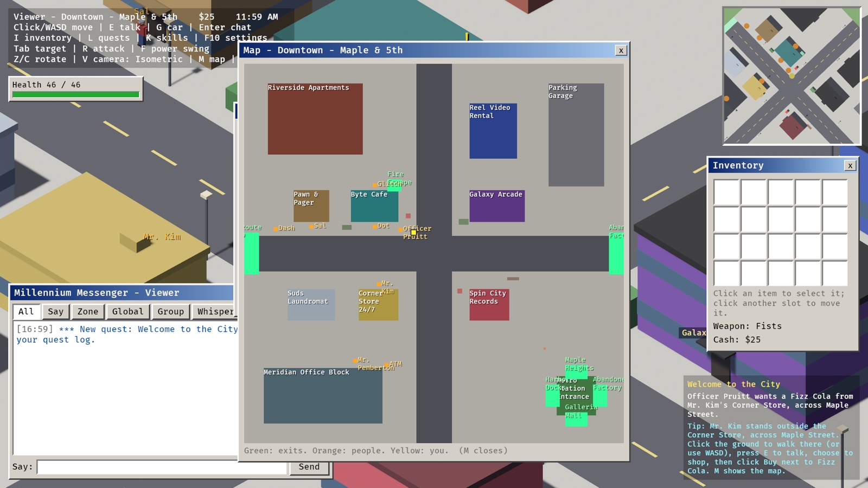Image resolution: width=868 pixels, height=488 pixels.
Task: Click the yellow player marker on map
Action: click(413, 232)
